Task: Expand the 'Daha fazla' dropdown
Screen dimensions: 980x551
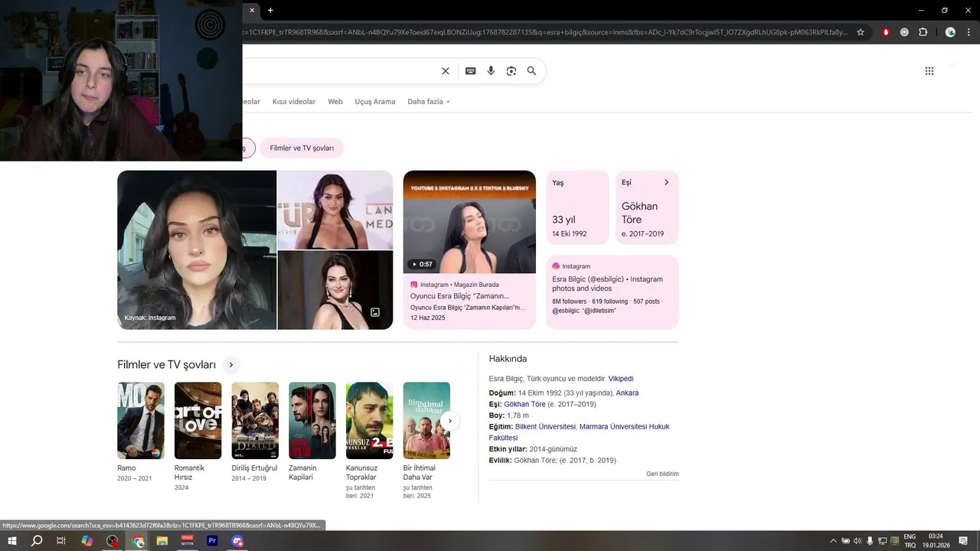Action: pyautogui.click(x=429, y=102)
